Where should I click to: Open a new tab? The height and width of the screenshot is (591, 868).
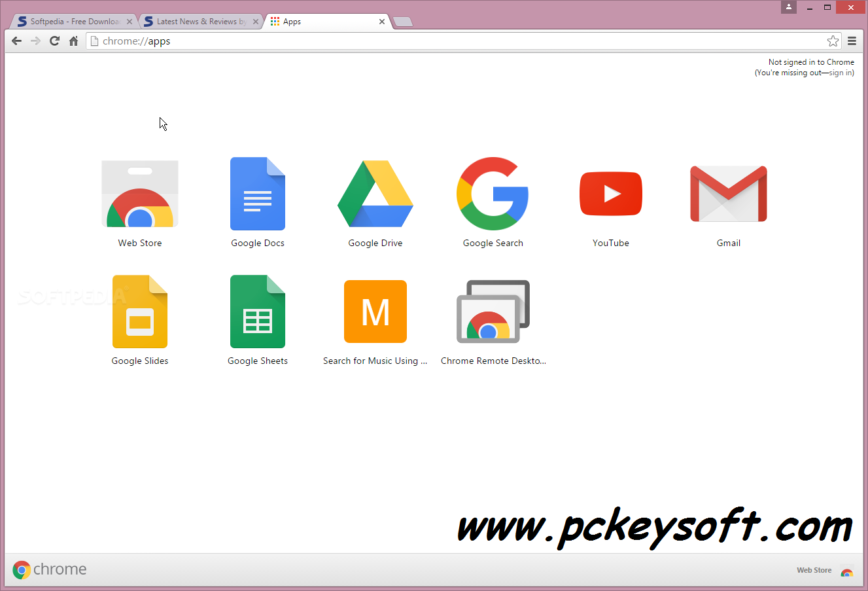(x=403, y=22)
